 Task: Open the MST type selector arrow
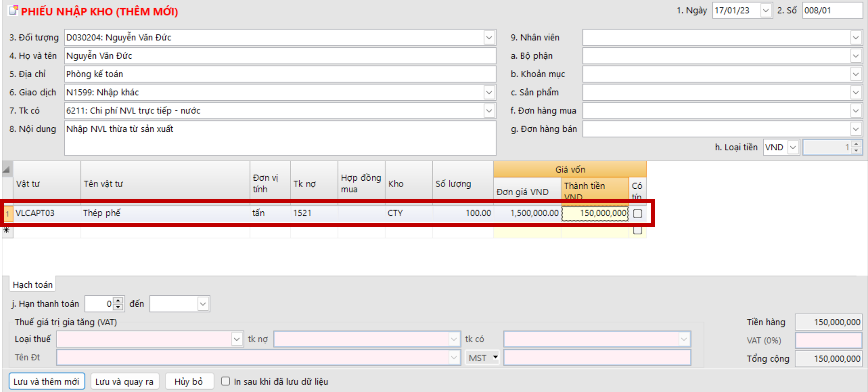(x=495, y=357)
